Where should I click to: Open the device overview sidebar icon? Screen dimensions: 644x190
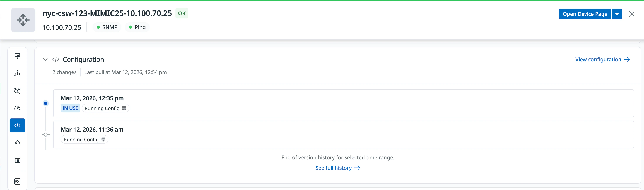[17, 56]
